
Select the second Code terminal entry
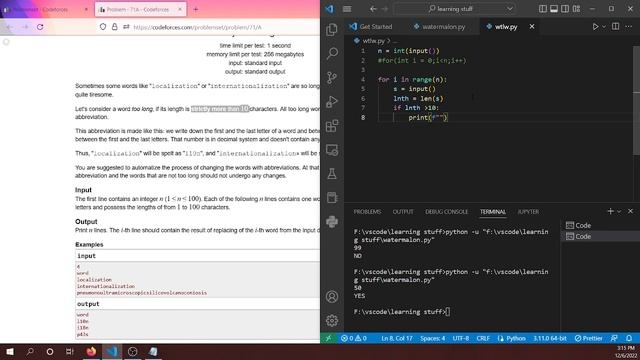(600, 236)
